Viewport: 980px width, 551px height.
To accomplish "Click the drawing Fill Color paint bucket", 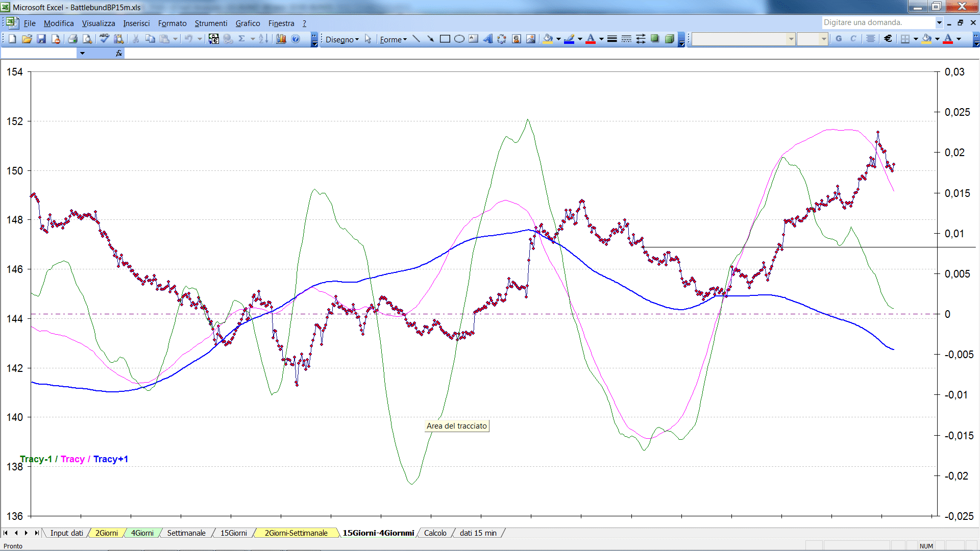I will [x=548, y=39].
